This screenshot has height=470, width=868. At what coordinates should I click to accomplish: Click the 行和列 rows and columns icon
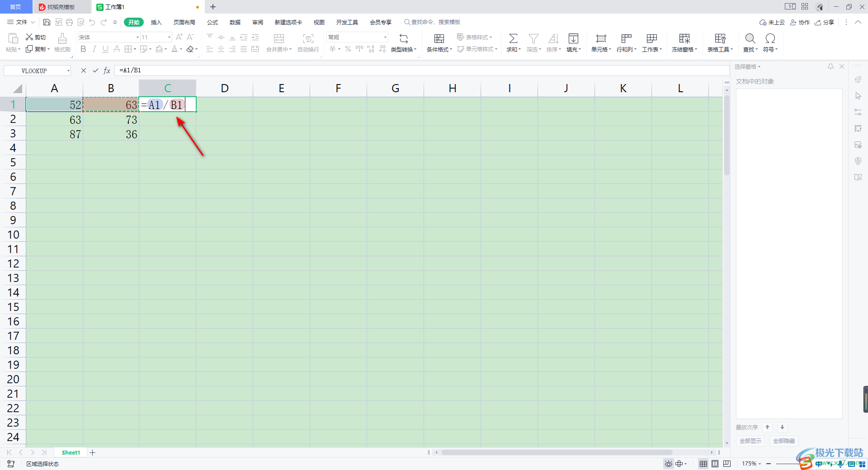pos(626,39)
